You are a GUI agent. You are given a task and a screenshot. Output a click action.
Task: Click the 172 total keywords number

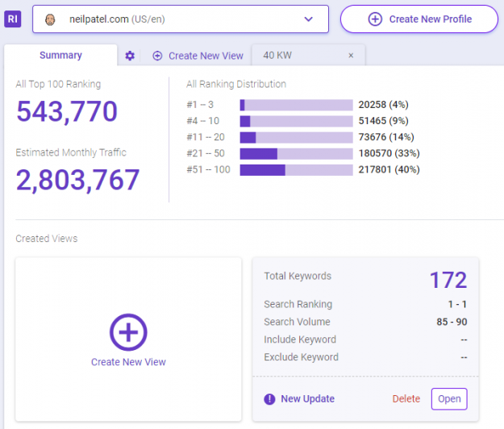[448, 280]
